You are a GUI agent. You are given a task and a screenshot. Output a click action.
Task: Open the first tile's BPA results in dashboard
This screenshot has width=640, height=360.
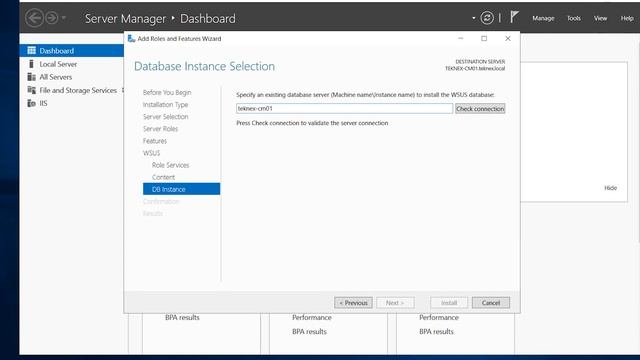tap(182, 317)
